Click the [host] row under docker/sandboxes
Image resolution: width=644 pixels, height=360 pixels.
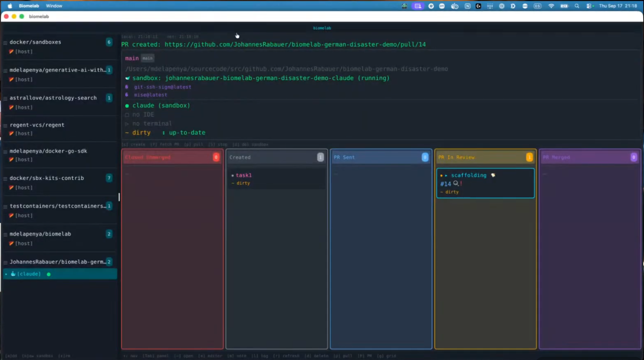pos(24,51)
